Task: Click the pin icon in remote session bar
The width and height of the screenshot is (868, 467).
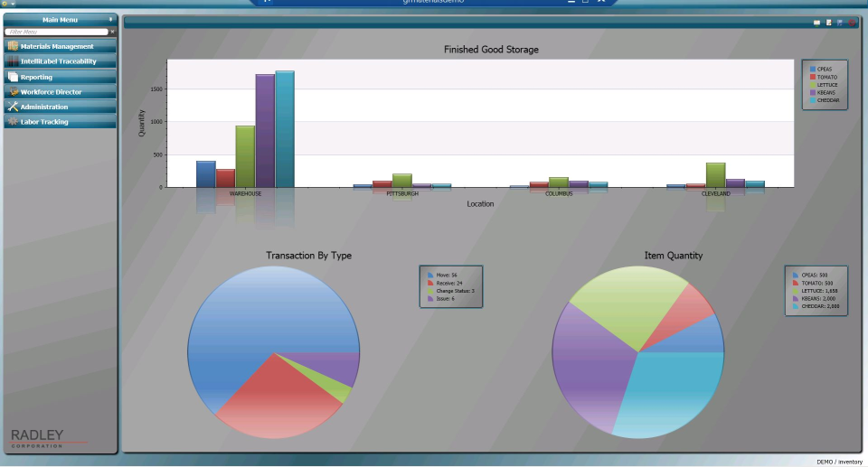Action: [267, 1]
